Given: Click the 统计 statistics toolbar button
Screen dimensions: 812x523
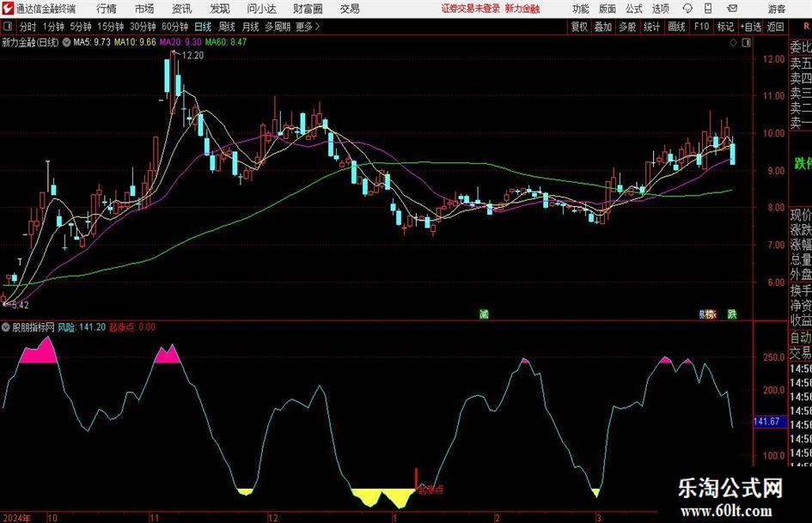Looking at the screenshot, I should 651,27.
